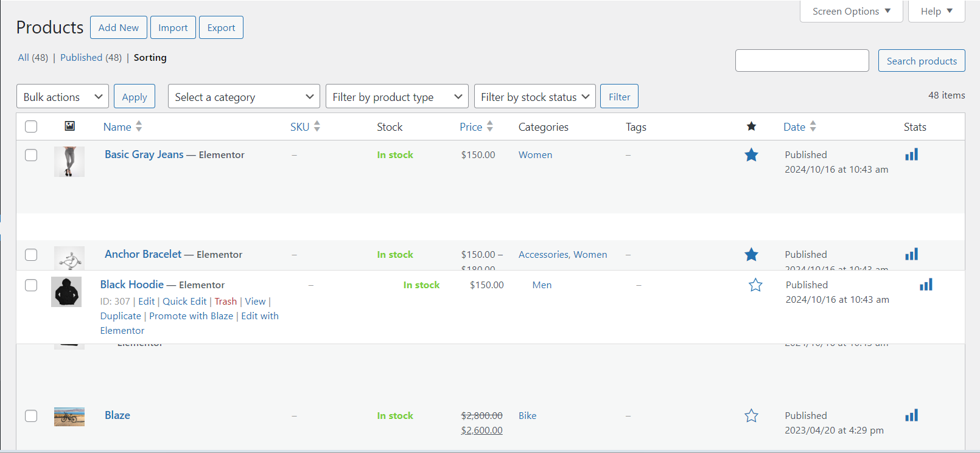Unfeature Basic Gray Jeans via filled star
This screenshot has width=980, height=453.
point(751,155)
